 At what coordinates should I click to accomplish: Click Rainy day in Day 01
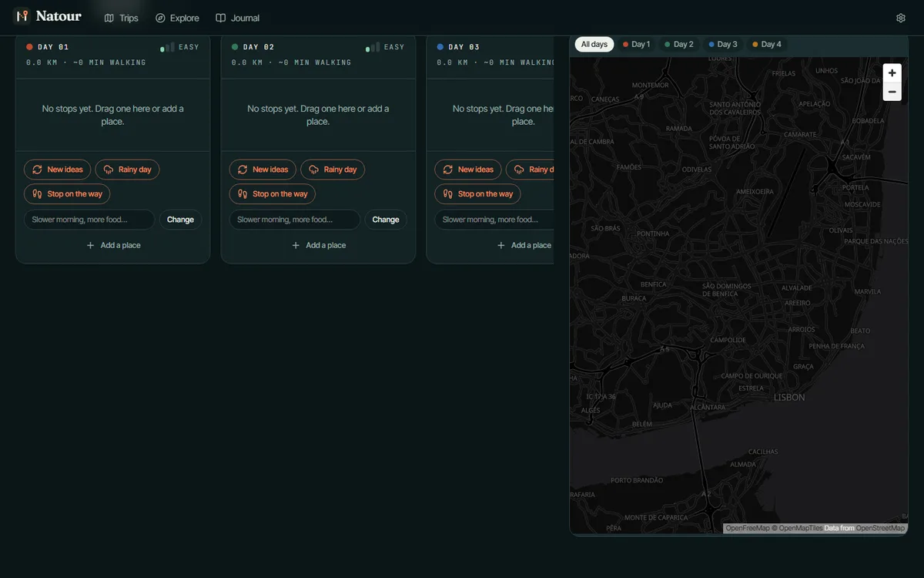pyautogui.click(x=127, y=170)
